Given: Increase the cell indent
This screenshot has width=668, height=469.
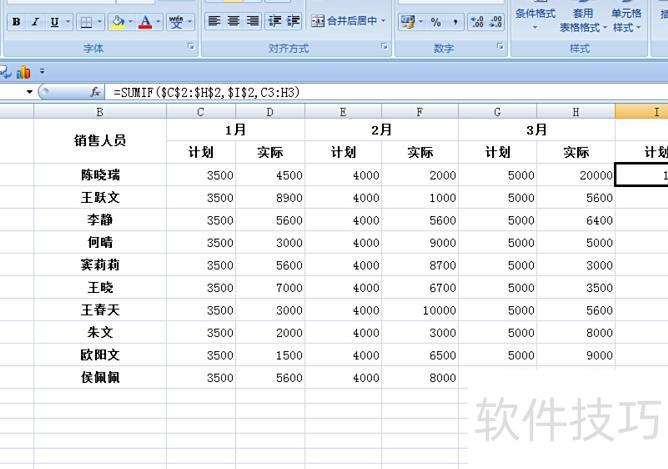Looking at the screenshot, I should click(x=293, y=21).
